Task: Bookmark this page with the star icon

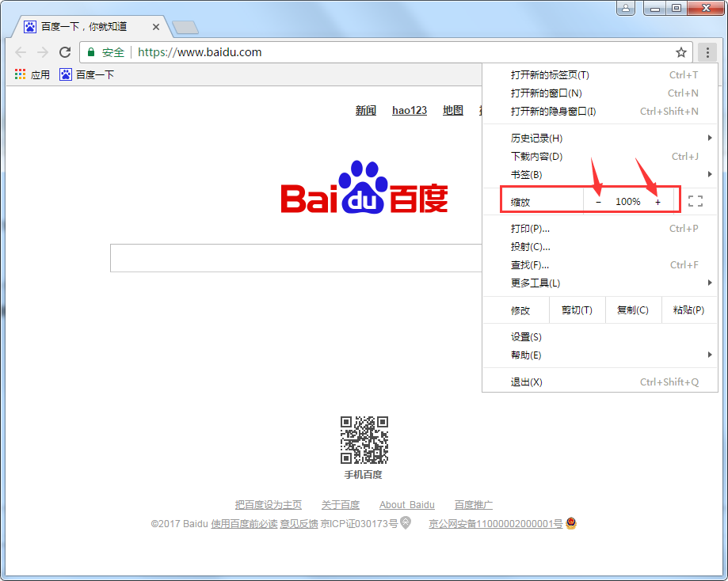Action: coord(681,52)
